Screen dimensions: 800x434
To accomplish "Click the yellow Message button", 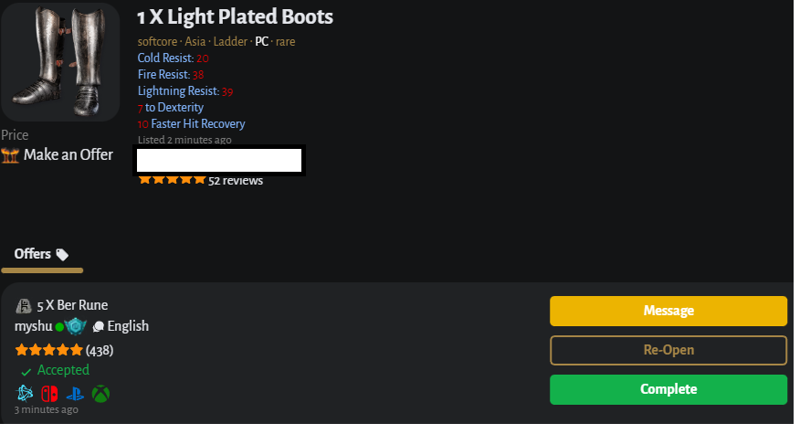I will pos(668,311).
